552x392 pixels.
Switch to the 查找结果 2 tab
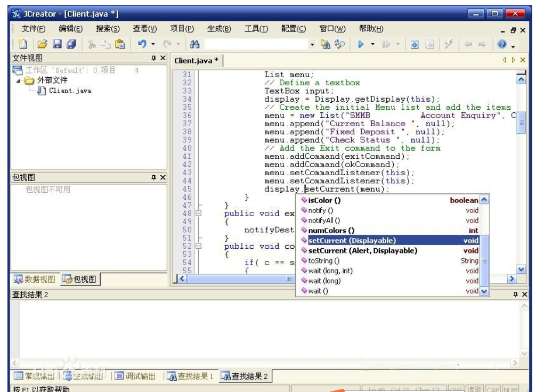click(246, 376)
